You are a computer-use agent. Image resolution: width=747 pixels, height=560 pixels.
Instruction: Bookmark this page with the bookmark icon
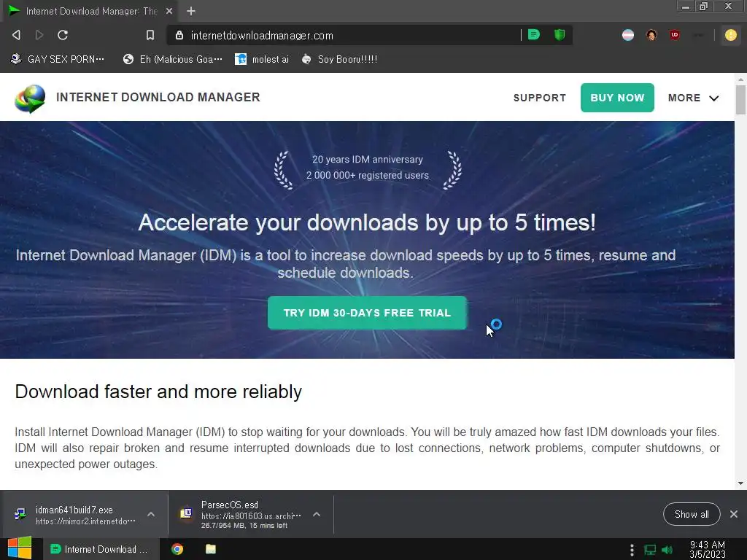(150, 35)
